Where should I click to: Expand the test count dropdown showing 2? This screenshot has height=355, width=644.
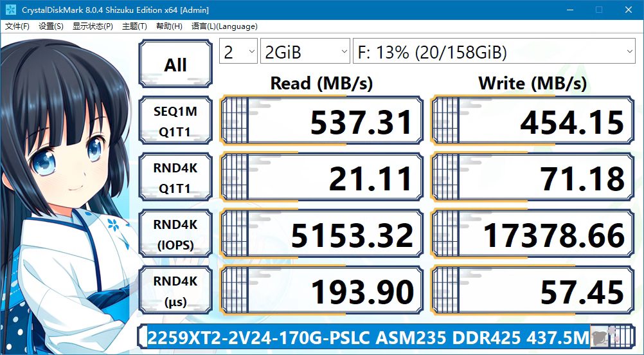[238, 52]
